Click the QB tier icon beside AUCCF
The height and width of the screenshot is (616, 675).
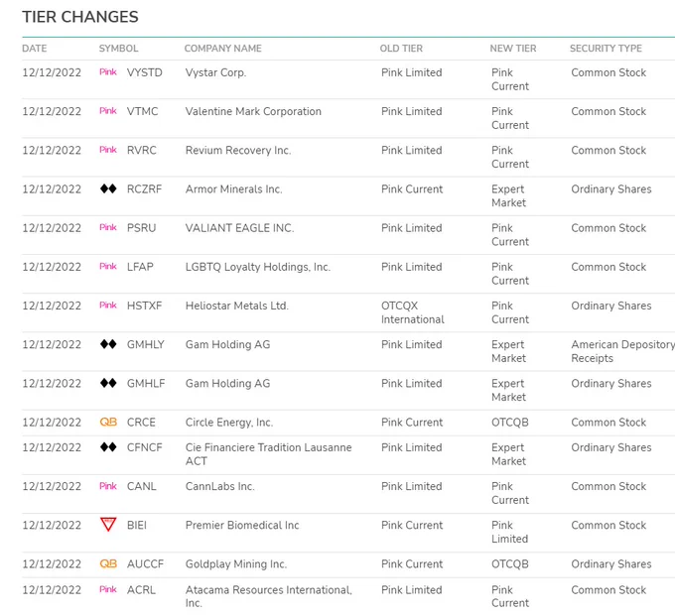click(108, 563)
